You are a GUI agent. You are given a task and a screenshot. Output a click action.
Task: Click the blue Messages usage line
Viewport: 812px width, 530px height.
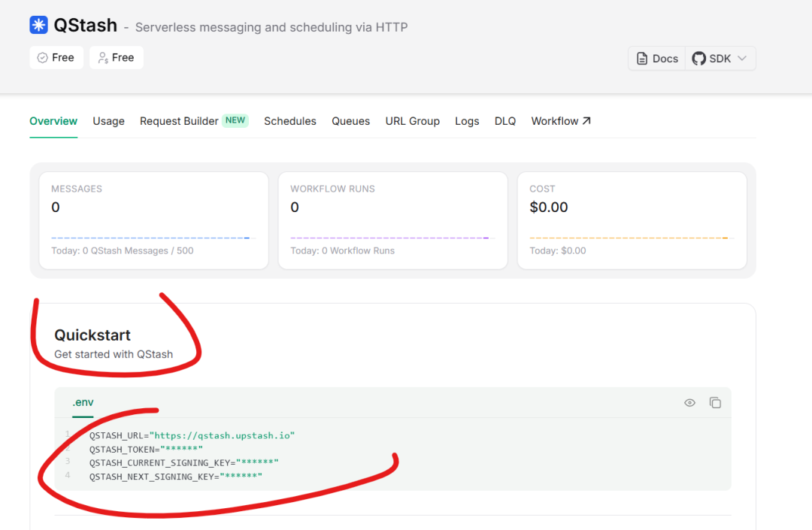(x=150, y=238)
